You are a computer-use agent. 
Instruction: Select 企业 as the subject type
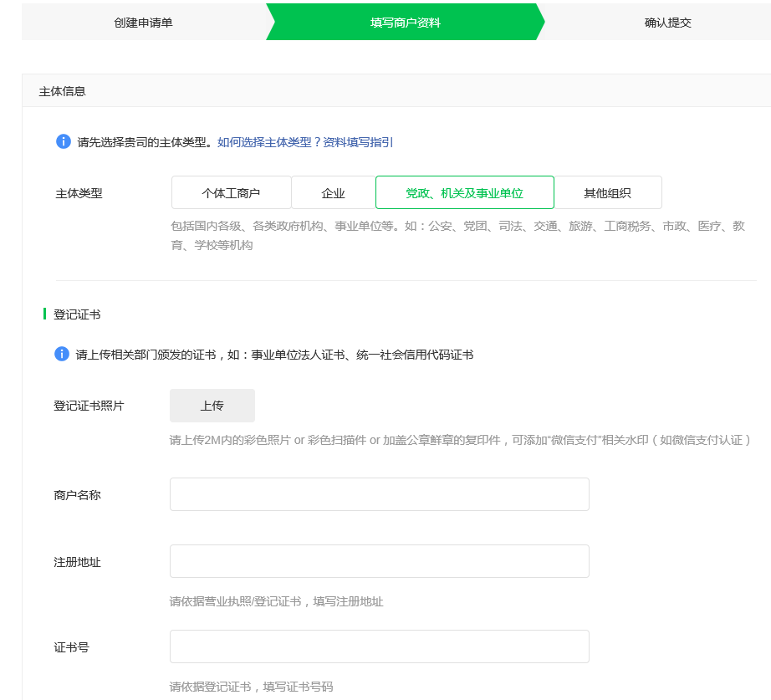point(333,192)
